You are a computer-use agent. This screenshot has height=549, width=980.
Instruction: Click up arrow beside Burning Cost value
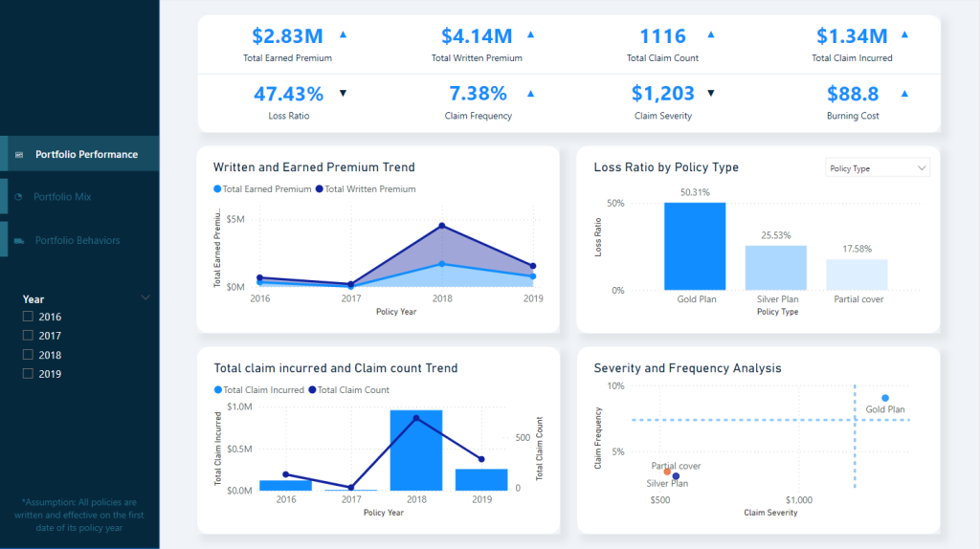point(904,93)
